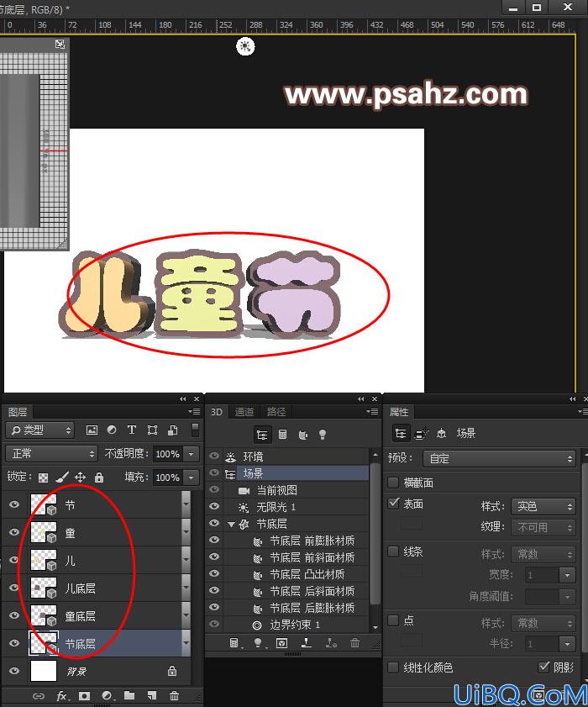This screenshot has width=588, height=707.
Task: Open the 填充 slider arrow
Action: click(x=191, y=477)
